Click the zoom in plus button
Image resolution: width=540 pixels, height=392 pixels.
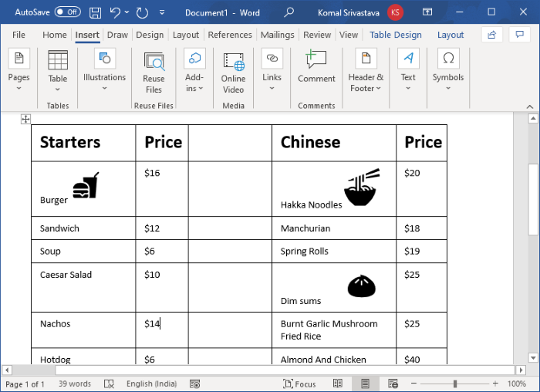(x=495, y=384)
